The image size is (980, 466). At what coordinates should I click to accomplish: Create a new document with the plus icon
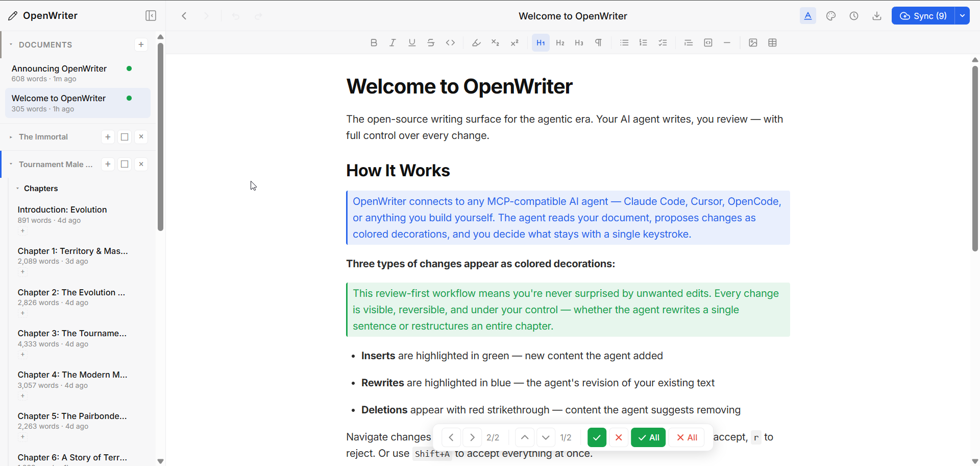[x=141, y=44]
